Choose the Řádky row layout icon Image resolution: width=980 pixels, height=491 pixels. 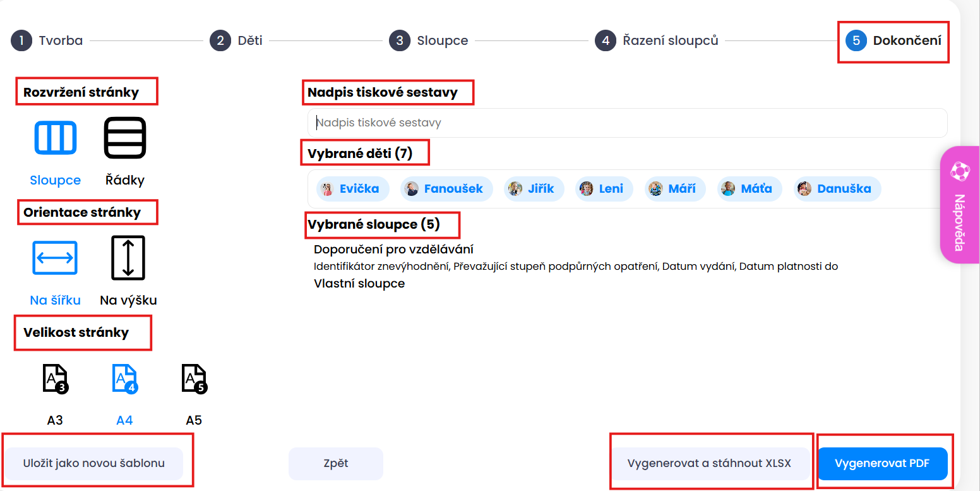125,138
